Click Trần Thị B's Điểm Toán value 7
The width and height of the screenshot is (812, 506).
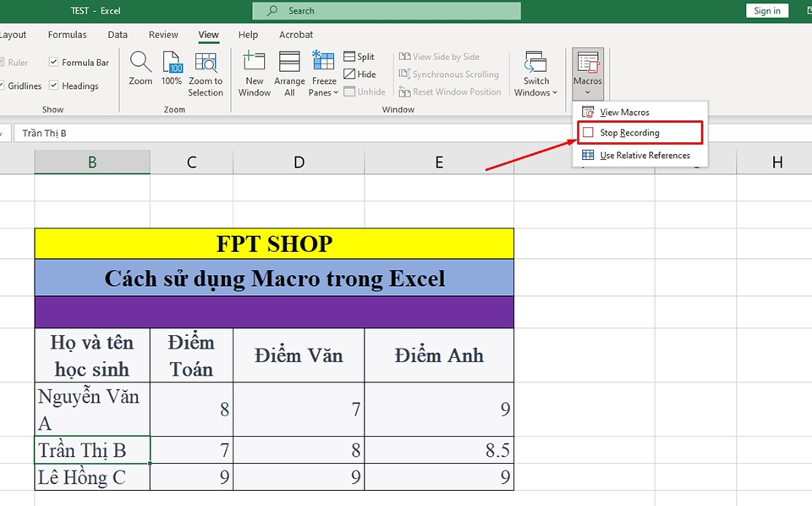coord(192,450)
